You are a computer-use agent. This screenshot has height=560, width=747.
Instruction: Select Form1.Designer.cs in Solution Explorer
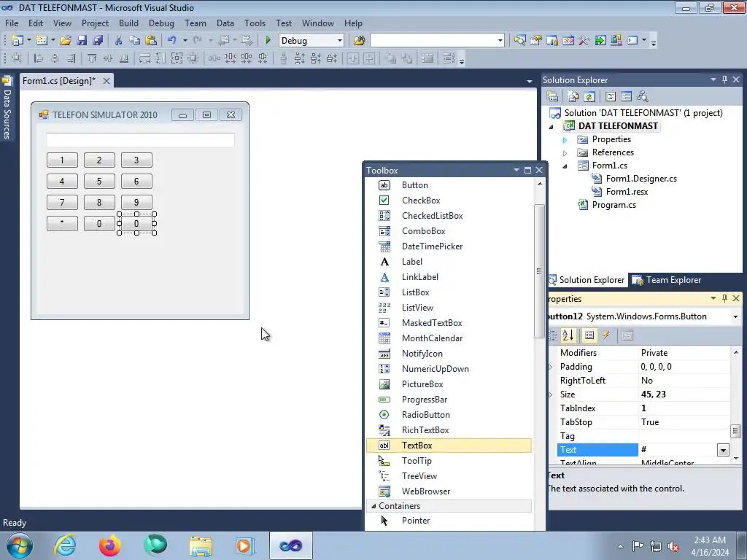tap(641, 179)
